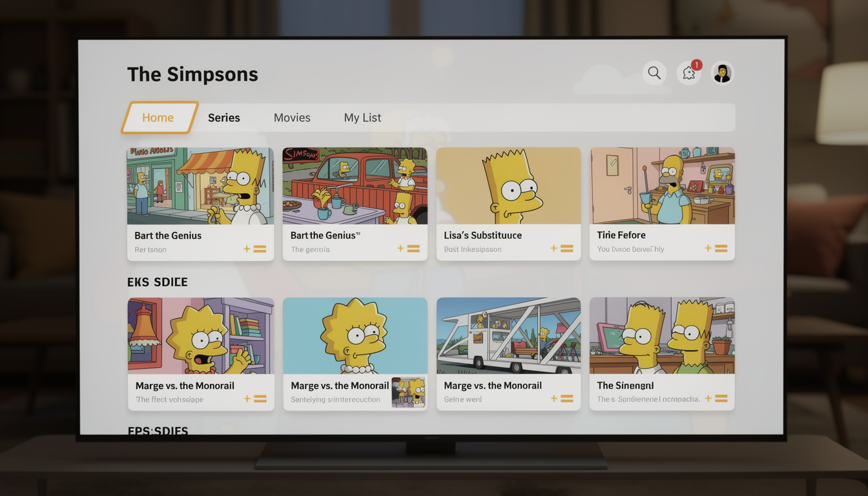
Task: Click The Simpsons title link
Action: coord(192,74)
